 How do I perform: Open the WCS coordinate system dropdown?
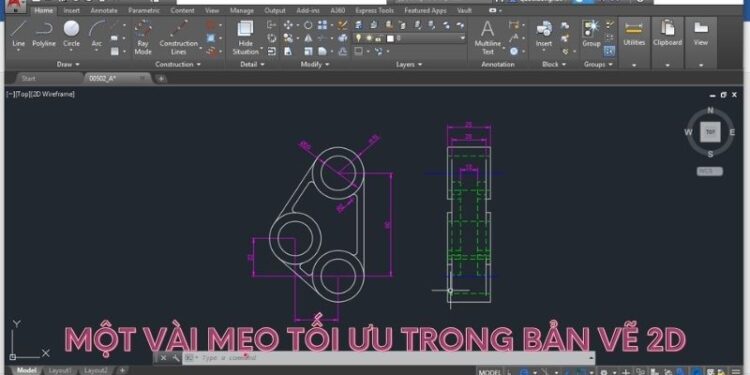[710, 171]
